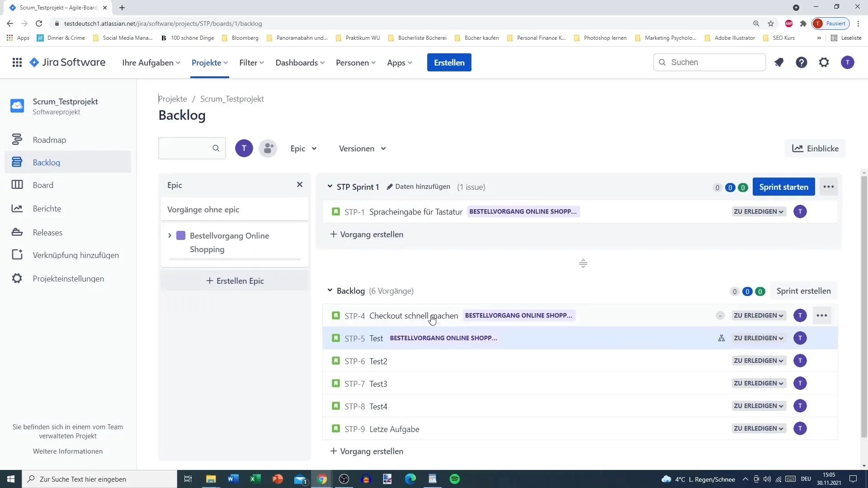Open Projekteinstellungen in the sidebar
Screen dimensions: 868x488
coord(68,278)
